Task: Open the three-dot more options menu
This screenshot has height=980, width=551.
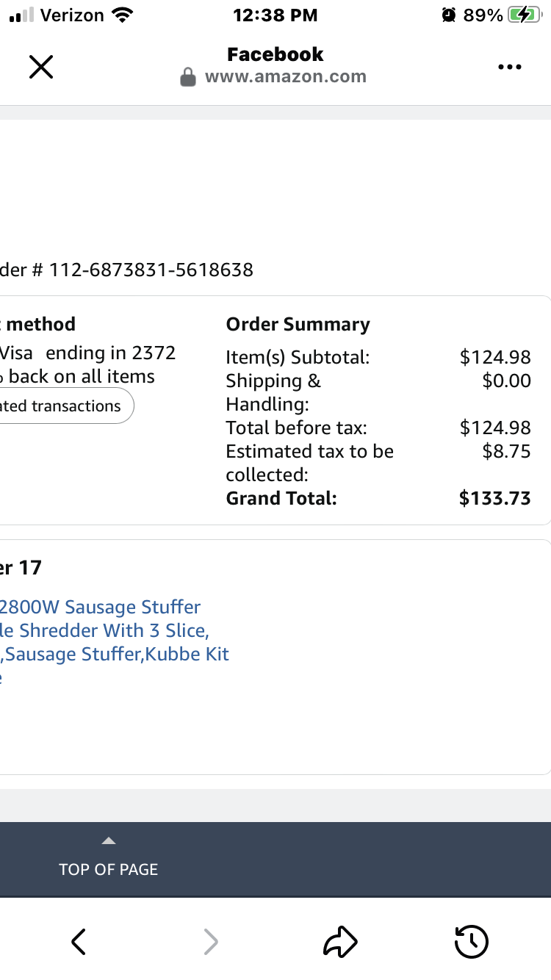Action: tap(509, 67)
